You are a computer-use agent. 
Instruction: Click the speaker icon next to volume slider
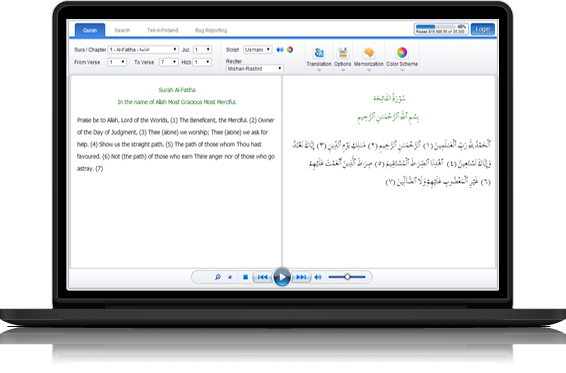pyautogui.click(x=318, y=277)
